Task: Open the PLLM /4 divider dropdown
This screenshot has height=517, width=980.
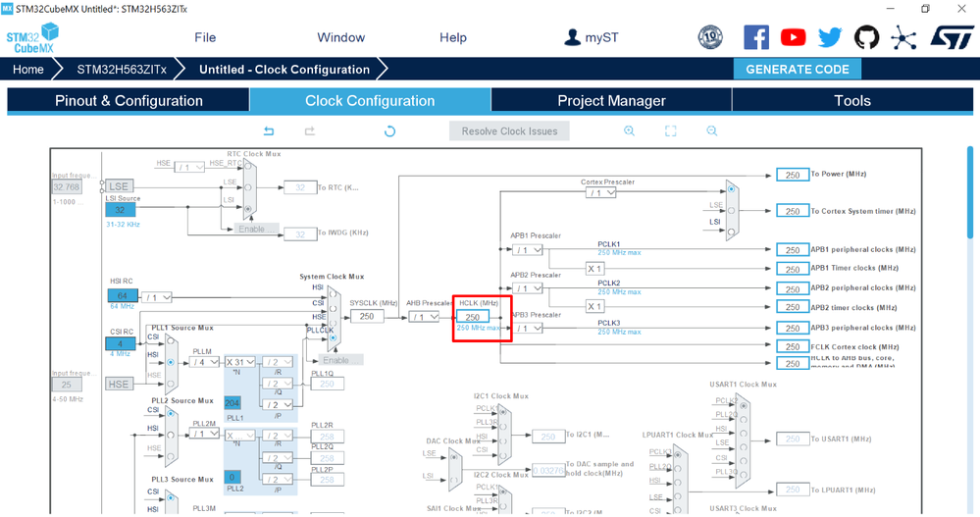Action: (x=205, y=362)
